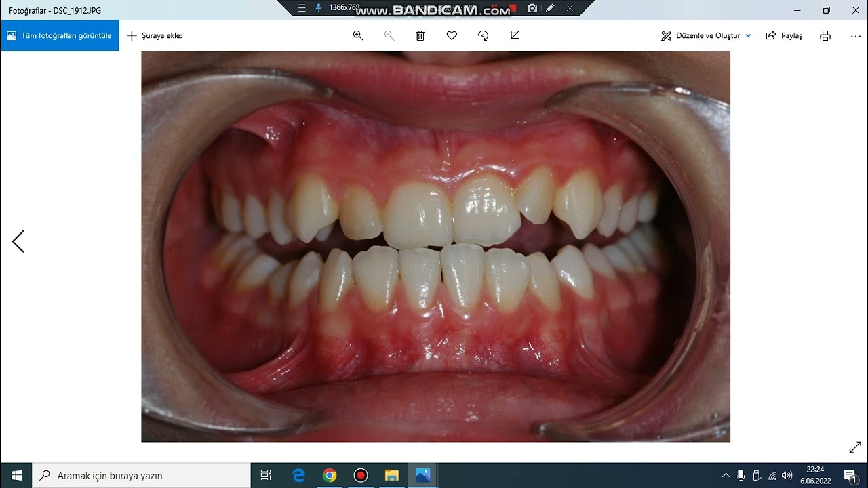Open Microsoft Edge from the taskbar
Viewport: 868px width, 488px height.
[298, 476]
